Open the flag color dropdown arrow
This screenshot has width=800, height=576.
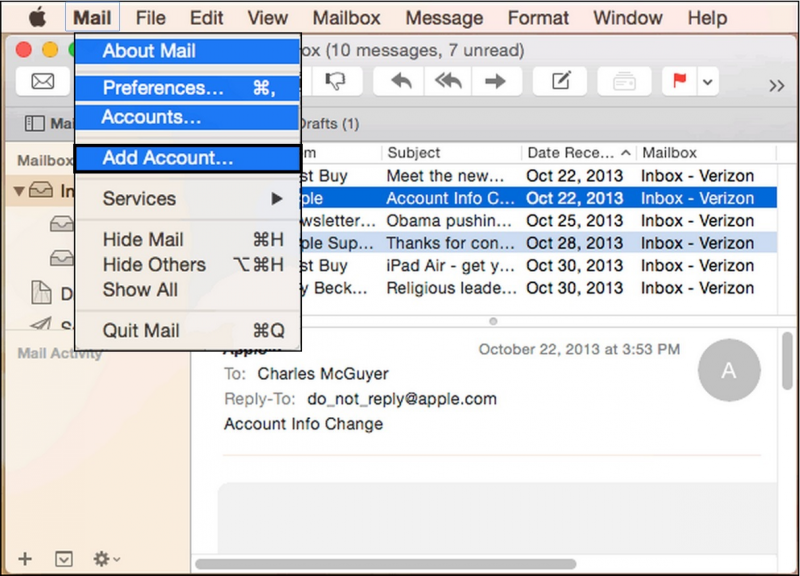(x=708, y=82)
